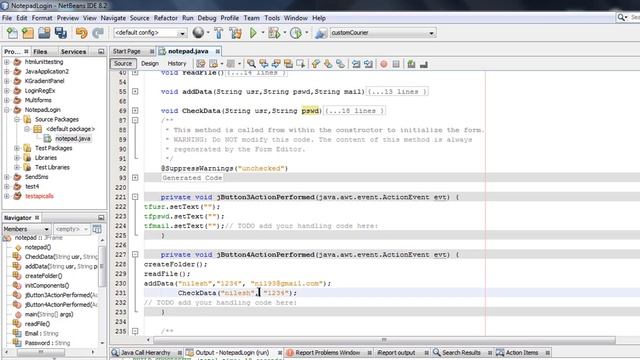Click the New File toolbar icon
Screen dimensions: 640x360
click(12, 33)
